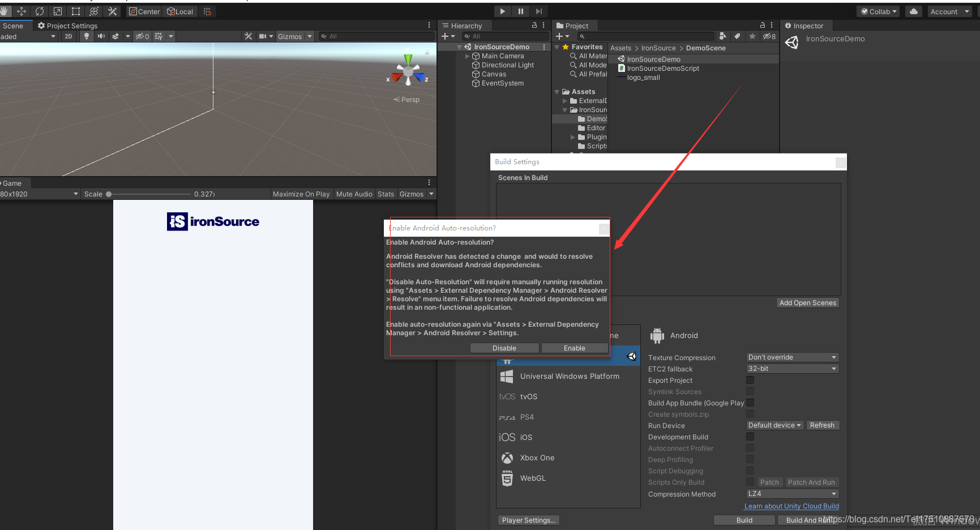The image size is (980, 530).
Task: Open the Collab dropdown
Action: click(879, 11)
